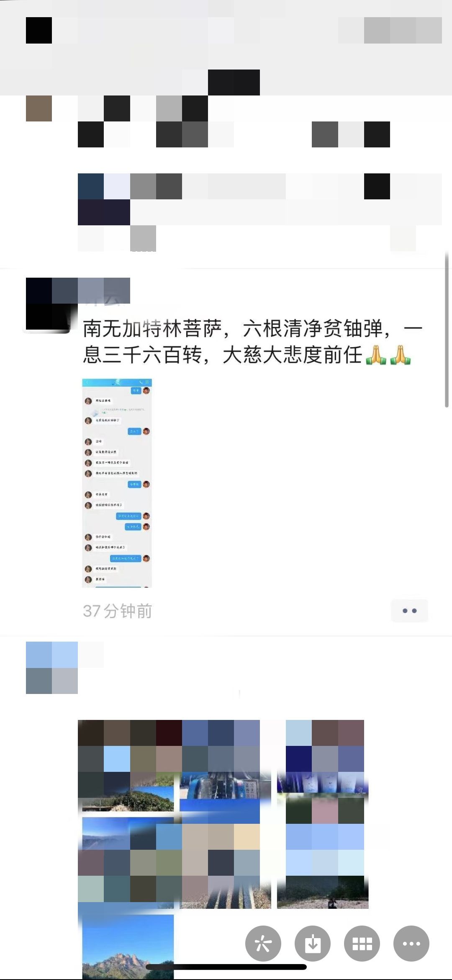Image resolution: width=452 pixels, height=980 pixels.
Task: Open the three-dot more options button
Action: (411, 944)
